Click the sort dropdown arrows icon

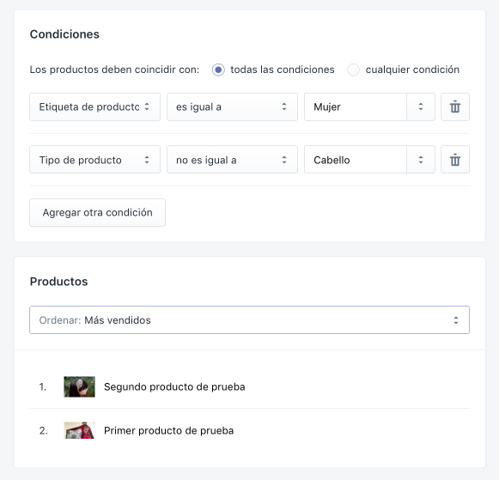coord(456,320)
